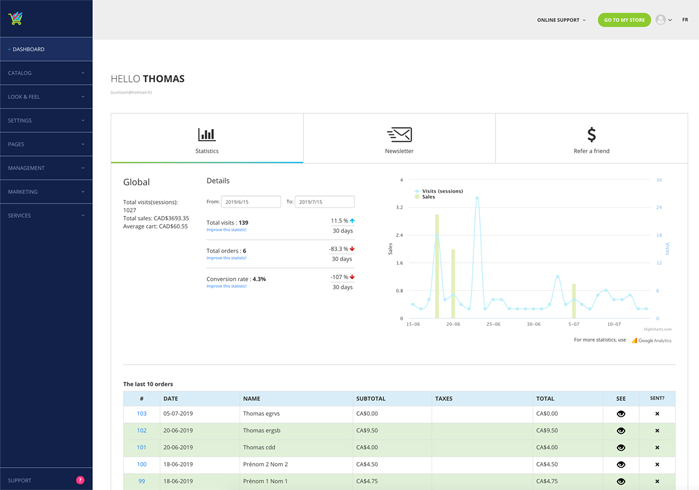
Task: Click the red down arrow beside -83.3 %
Action: pos(352,249)
